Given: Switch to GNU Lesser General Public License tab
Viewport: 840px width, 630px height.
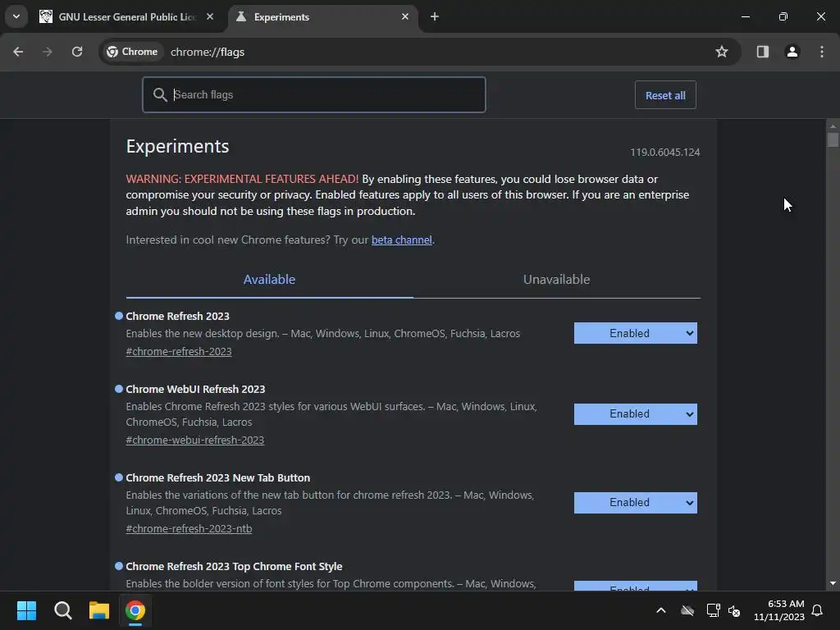Looking at the screenshot, I should [x=127, y=16].
